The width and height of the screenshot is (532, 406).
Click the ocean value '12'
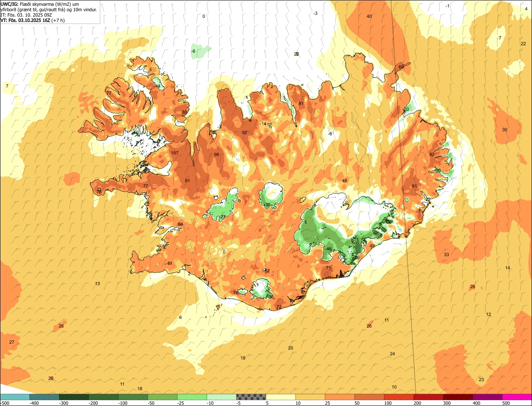tap(488, 314)
